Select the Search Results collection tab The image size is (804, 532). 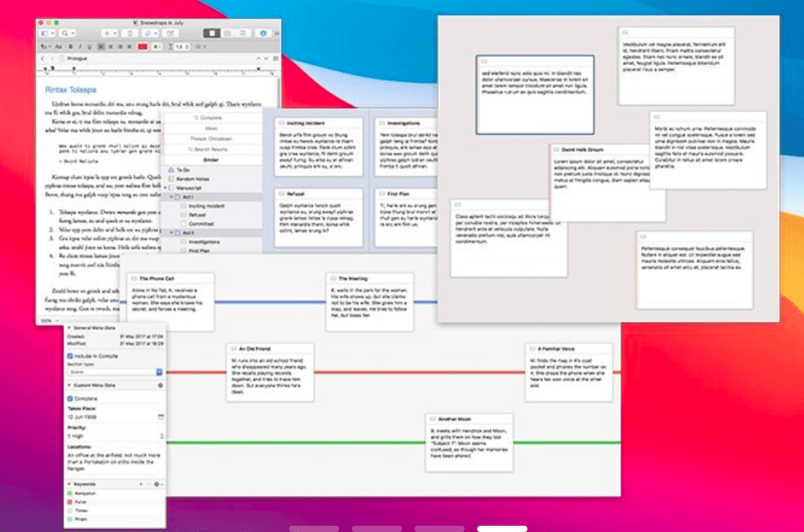tap(212, 149)
